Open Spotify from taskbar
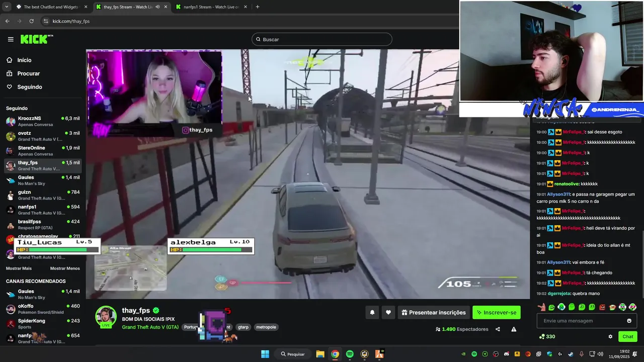 tap(350, 354)
